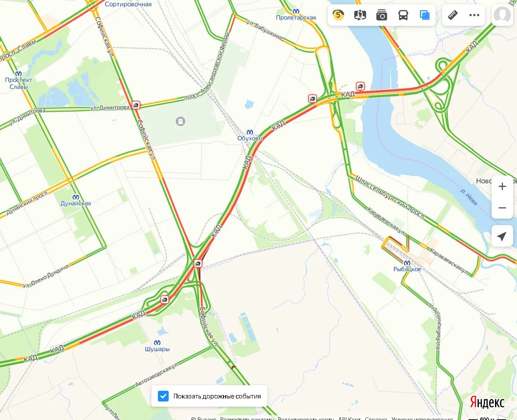Viewport: 517px width, 420px height.
Task: Locate me with arrow button
Action: point(502,236)
